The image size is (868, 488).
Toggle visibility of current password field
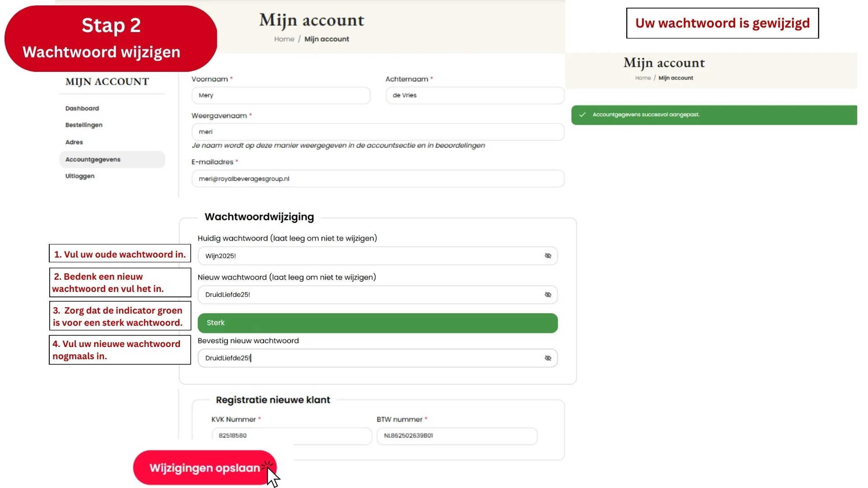point(548,256)
